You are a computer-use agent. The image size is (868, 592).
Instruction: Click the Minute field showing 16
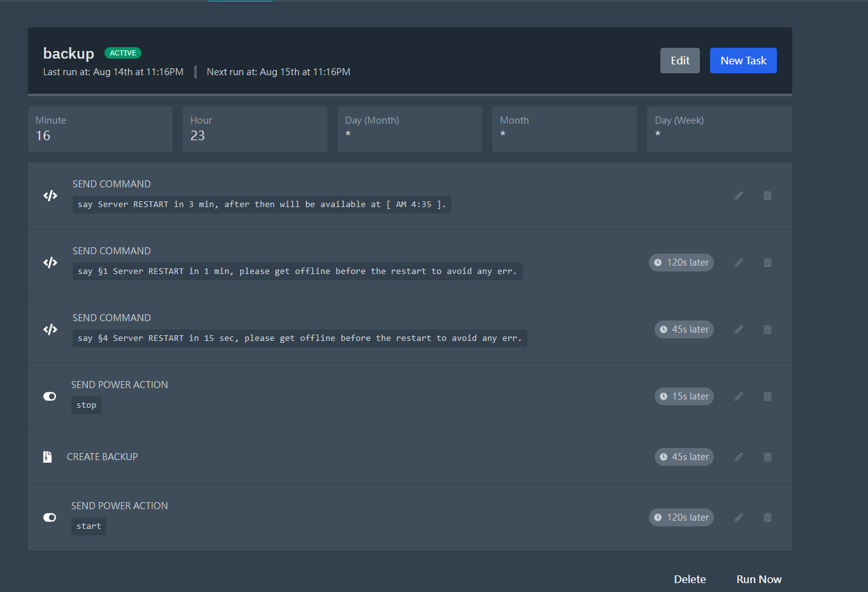point(100,129)
